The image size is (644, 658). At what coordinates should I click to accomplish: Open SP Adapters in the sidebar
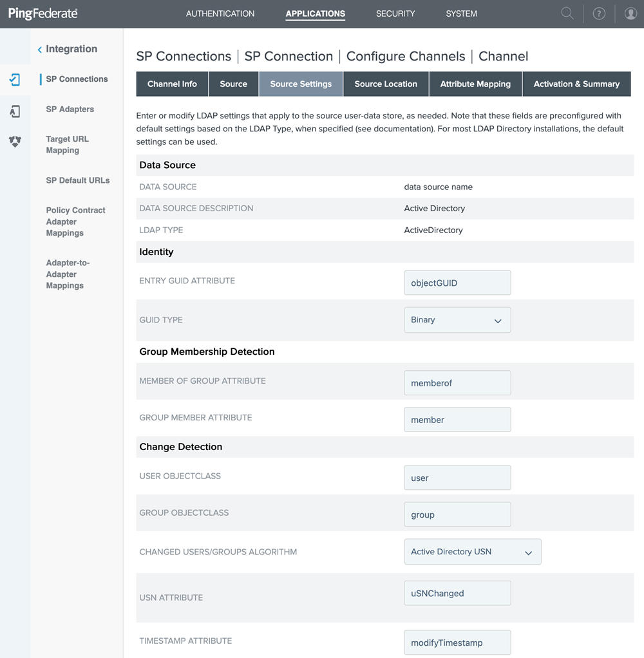pyautogui.click(x=70, y=109)
